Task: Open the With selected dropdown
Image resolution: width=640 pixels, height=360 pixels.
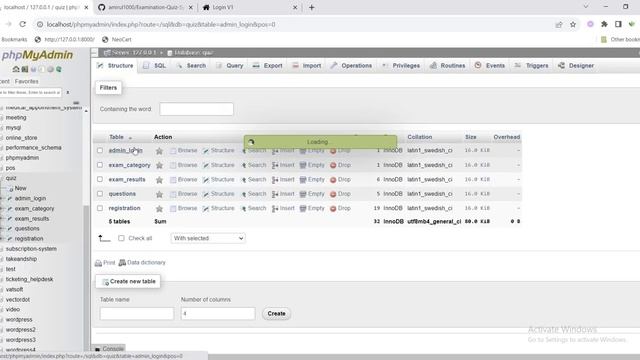Action: click(x=208, y=238)
